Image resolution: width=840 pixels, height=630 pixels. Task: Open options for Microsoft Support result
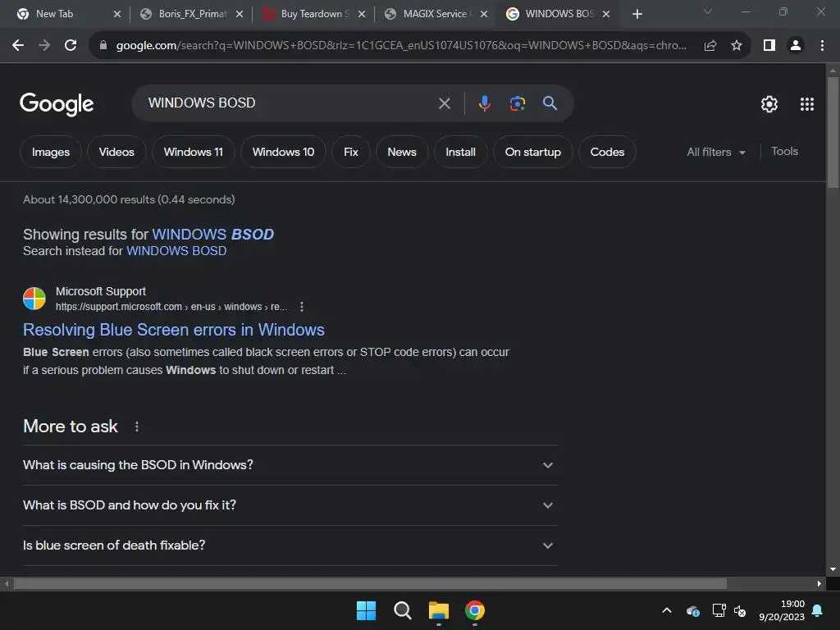[302, 307]
